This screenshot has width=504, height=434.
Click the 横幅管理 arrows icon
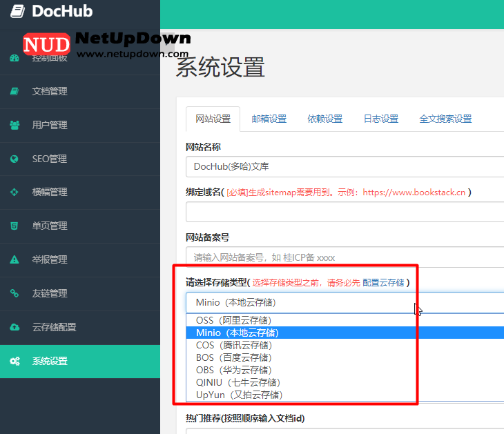(x=14, y=192)
